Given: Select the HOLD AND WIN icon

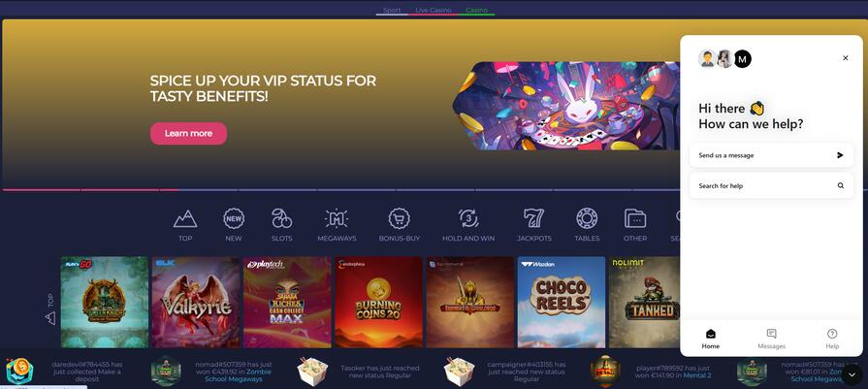Looking at the screenshot, I should click(x=468, y=218).
